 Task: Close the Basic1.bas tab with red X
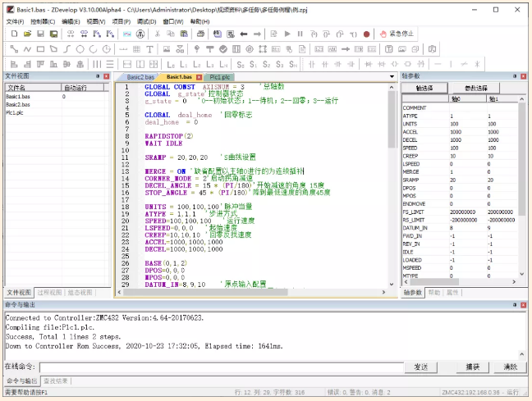click(x=199, y=77)
